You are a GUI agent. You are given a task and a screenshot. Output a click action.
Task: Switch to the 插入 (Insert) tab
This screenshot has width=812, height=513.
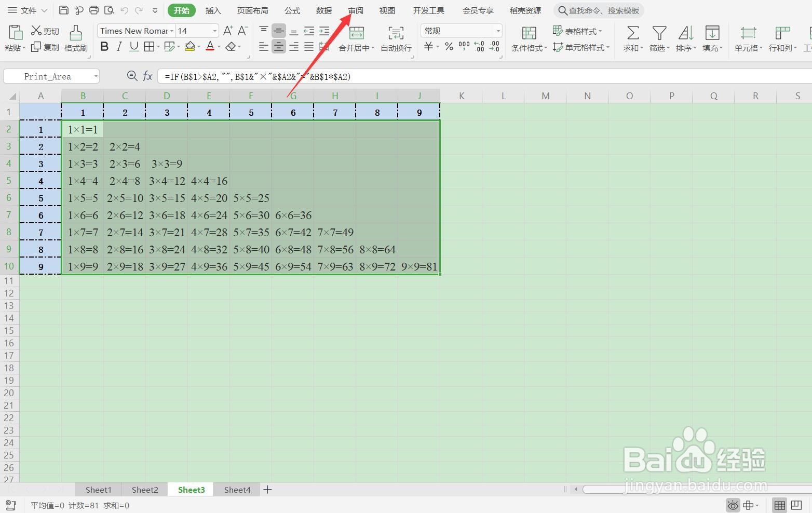pyautogui.click(x=213, y=10)
